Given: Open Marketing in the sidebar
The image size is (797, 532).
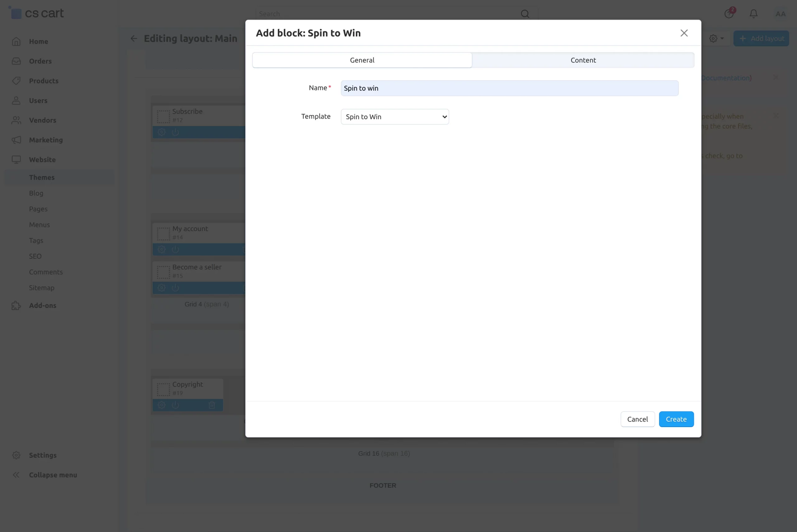Looking at the screenshot, I should pos(46,140).
